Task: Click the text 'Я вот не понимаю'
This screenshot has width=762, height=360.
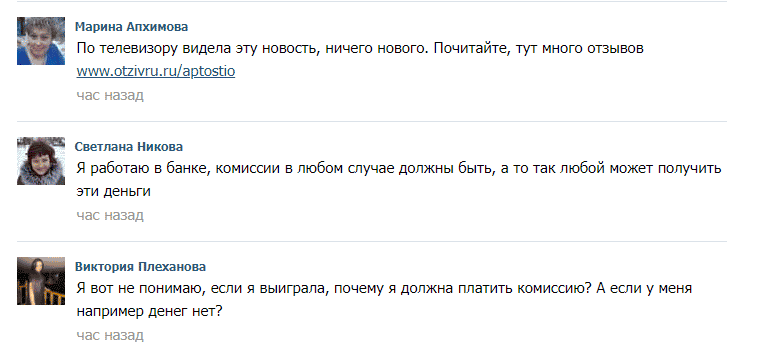Action: [x=136, y=289]
